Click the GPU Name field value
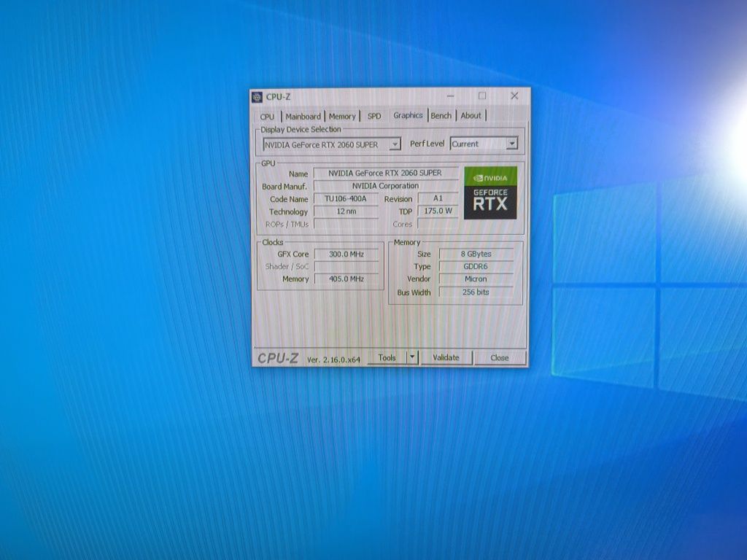Image resolution: width=747 pixels, height=560 pixels. pos(385,174)
